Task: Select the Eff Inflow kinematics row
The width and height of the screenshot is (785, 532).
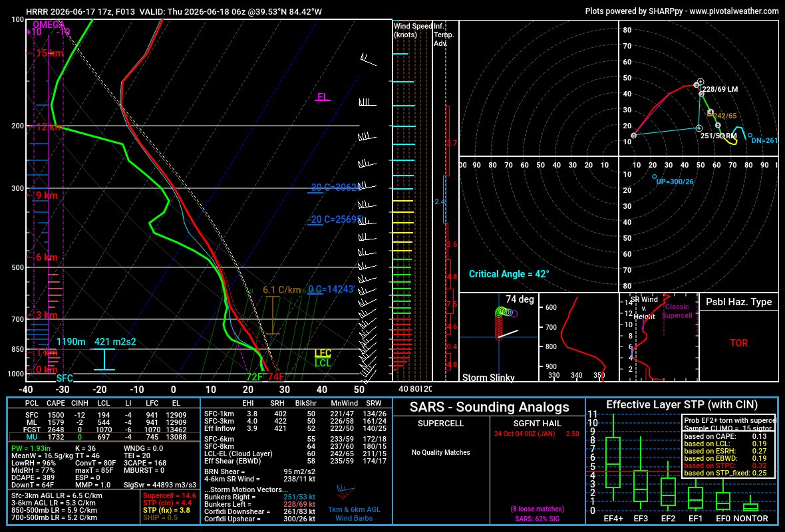Action: [x=295, y=428]
